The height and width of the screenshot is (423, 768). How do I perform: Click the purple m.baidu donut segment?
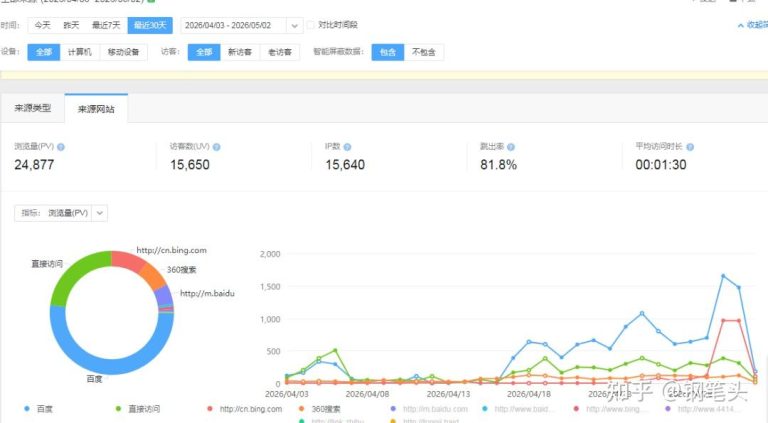[163, 296]
